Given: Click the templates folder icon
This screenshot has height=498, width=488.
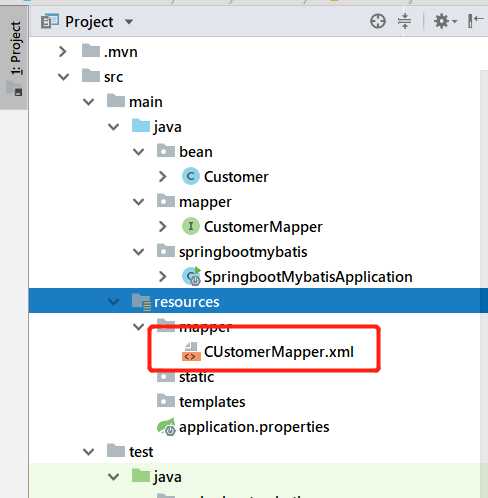Looking at the screenshot, I should pyautogui.click(x=166, y=401).
